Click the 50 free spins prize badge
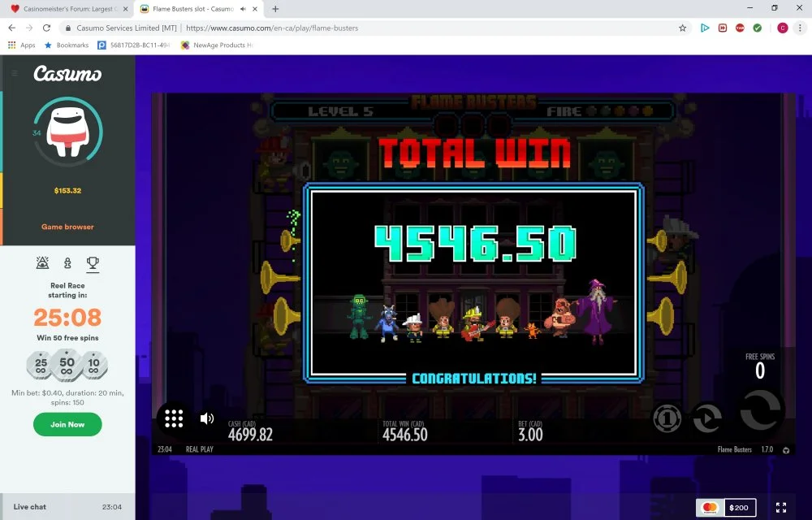The image size is (812, 520). 67,365
